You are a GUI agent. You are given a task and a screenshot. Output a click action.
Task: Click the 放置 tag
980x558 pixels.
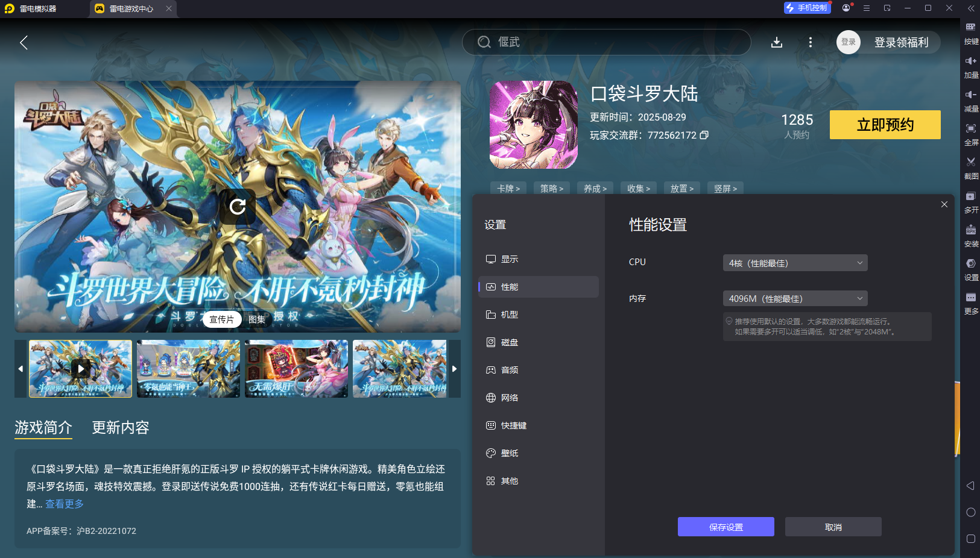682,189
